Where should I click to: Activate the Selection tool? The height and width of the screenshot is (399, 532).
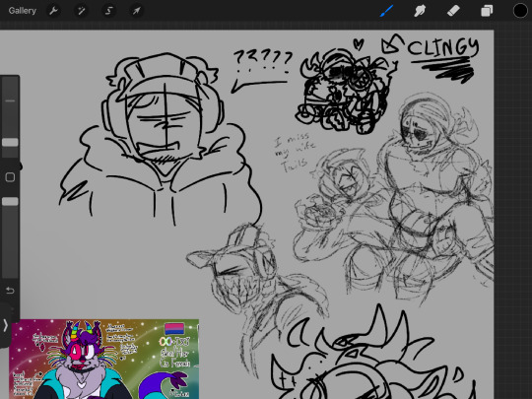pyautogui.click(x=108, y=11)
